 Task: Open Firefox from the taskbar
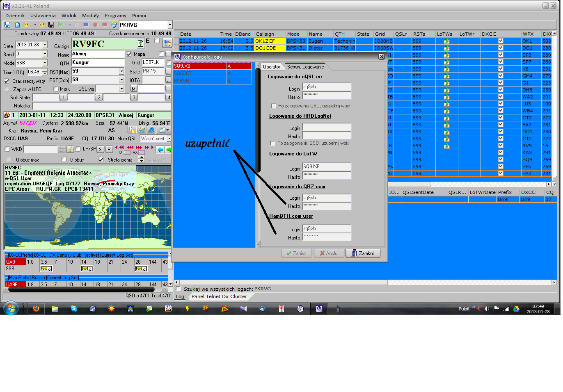[x=36, y=309]
